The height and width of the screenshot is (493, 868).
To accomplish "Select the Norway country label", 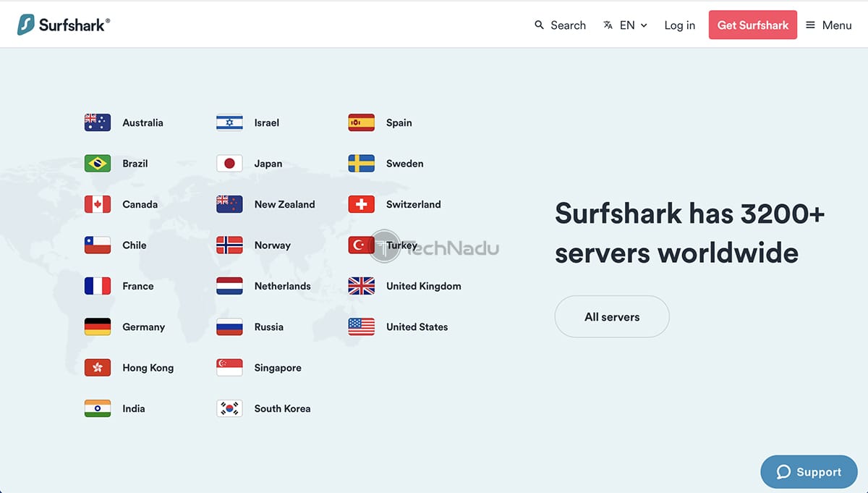I will pyautogui.click(x=272, y=245).
